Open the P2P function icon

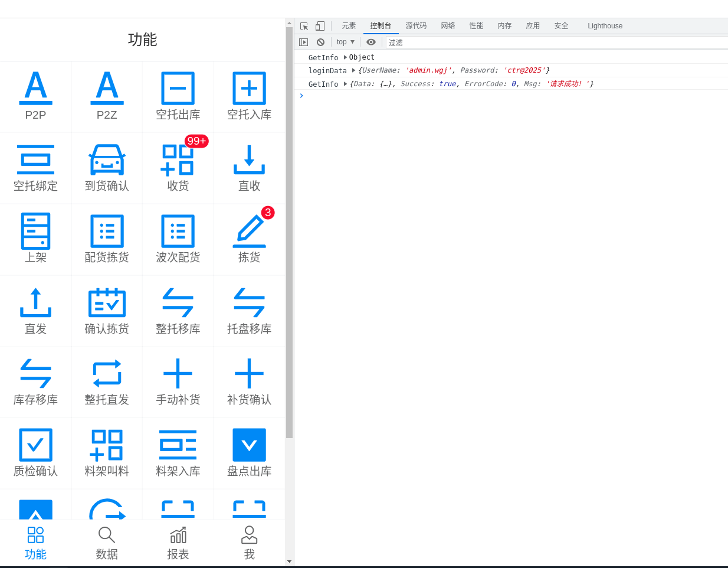tap(35, 88)
